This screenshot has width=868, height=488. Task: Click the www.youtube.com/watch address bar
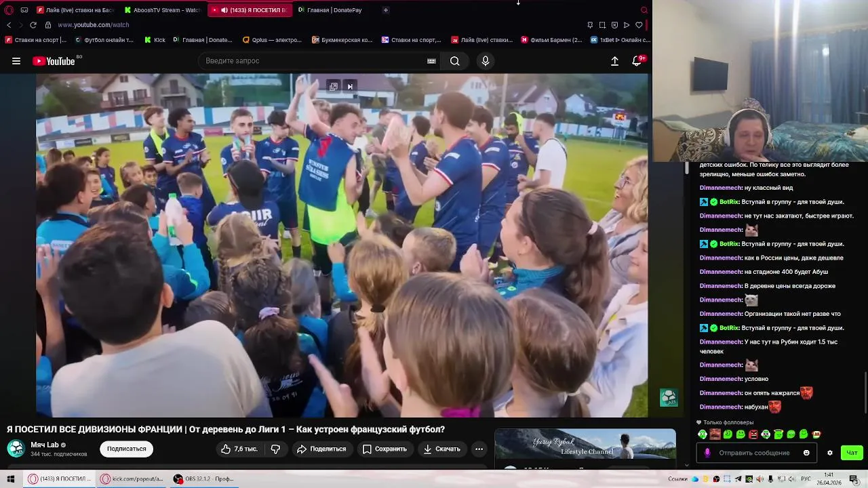94,25
